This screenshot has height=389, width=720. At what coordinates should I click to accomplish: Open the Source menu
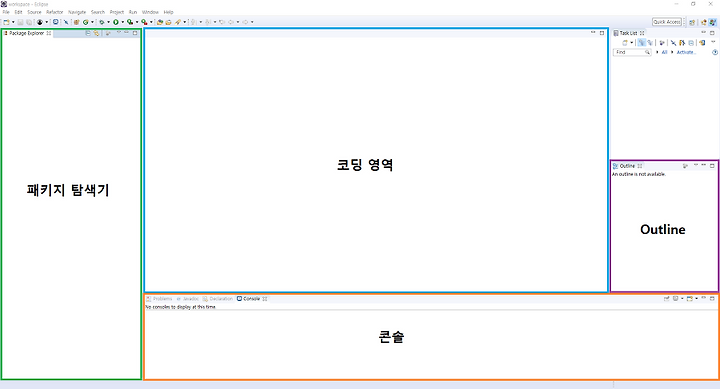coord(34,12)
